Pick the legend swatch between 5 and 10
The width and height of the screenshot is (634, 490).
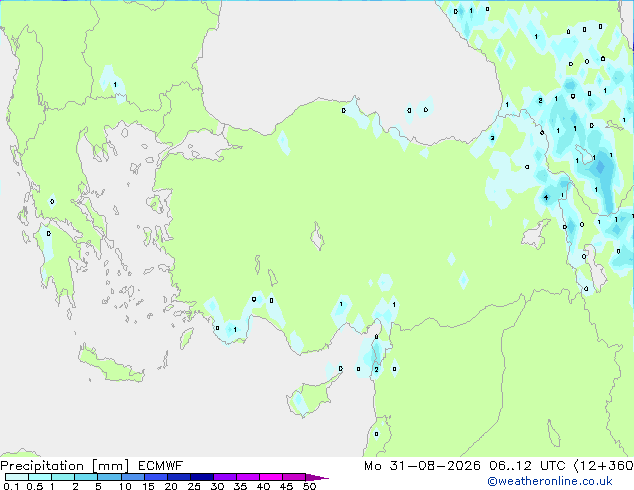(109, 477)
